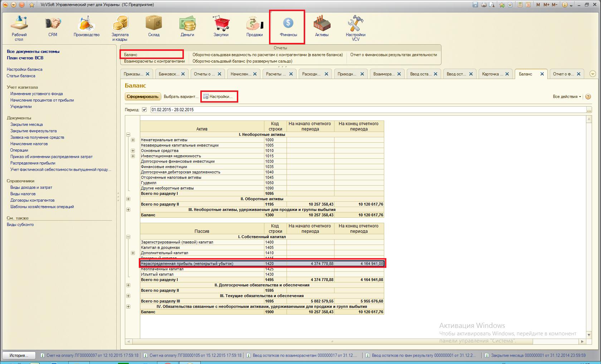This screenshot has width=601, height=364.
Task: Switch to the Карточка tab
Action: 492,74
